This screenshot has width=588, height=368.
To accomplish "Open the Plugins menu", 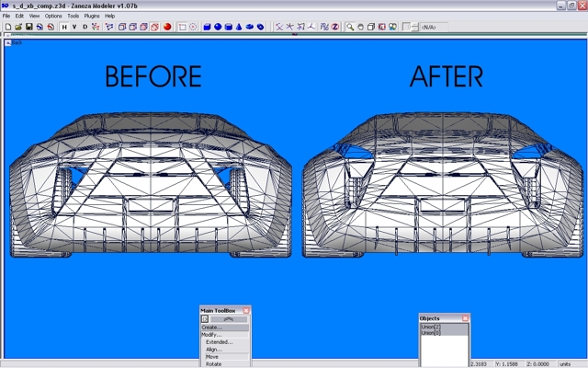I will [92, 16].
